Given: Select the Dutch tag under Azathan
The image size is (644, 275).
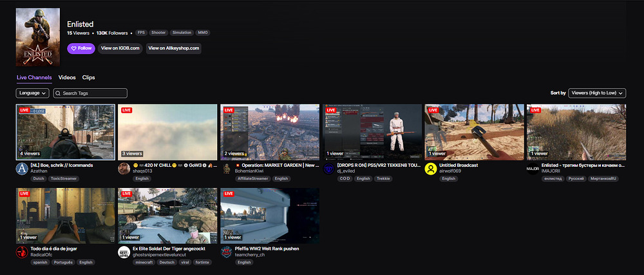Looking at the screenshot, I should [x=38, y=178].
